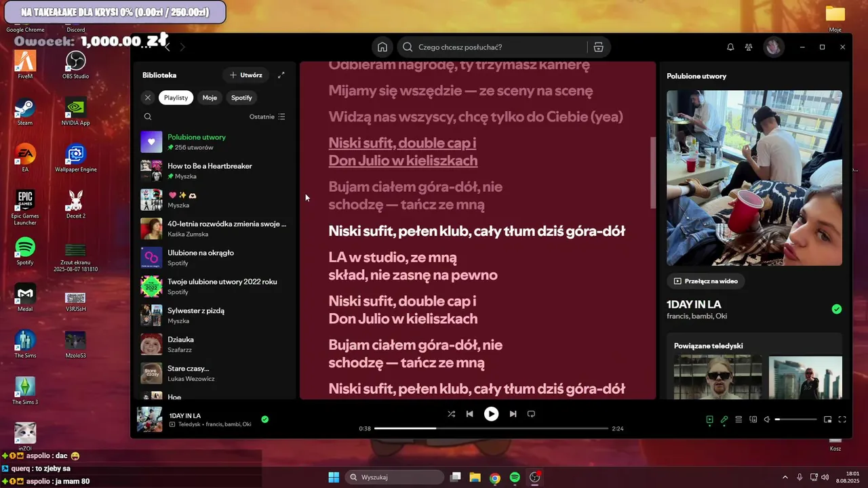Play the current song
The width and height of the screenshot is (868, 488).
click(x=491, y=413)
